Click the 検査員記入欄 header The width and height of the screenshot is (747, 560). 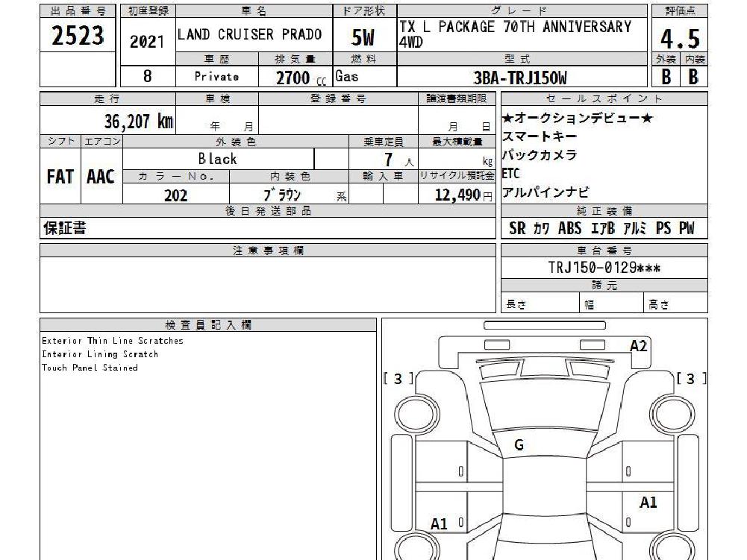tap(208, 325)
